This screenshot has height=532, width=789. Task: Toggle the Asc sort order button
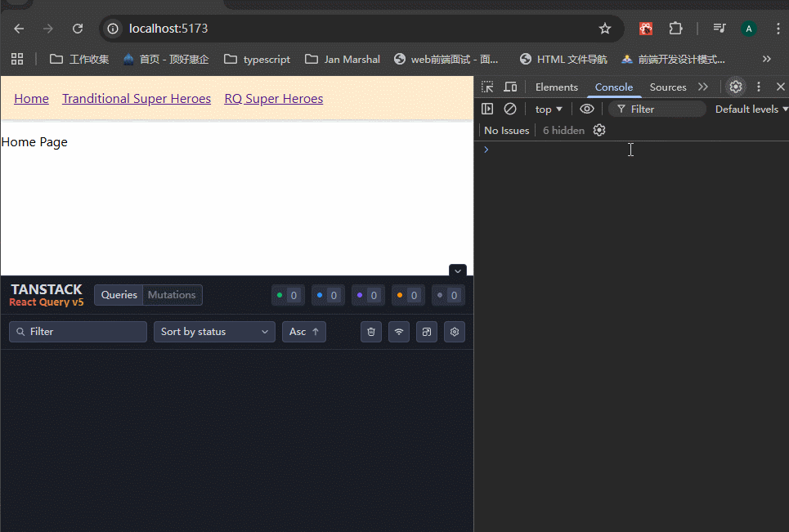[x=304, y=332]
